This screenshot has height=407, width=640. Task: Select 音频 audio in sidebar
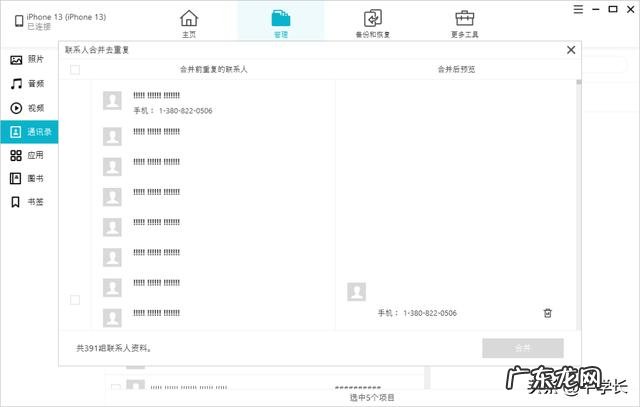[x=29, y=84]
